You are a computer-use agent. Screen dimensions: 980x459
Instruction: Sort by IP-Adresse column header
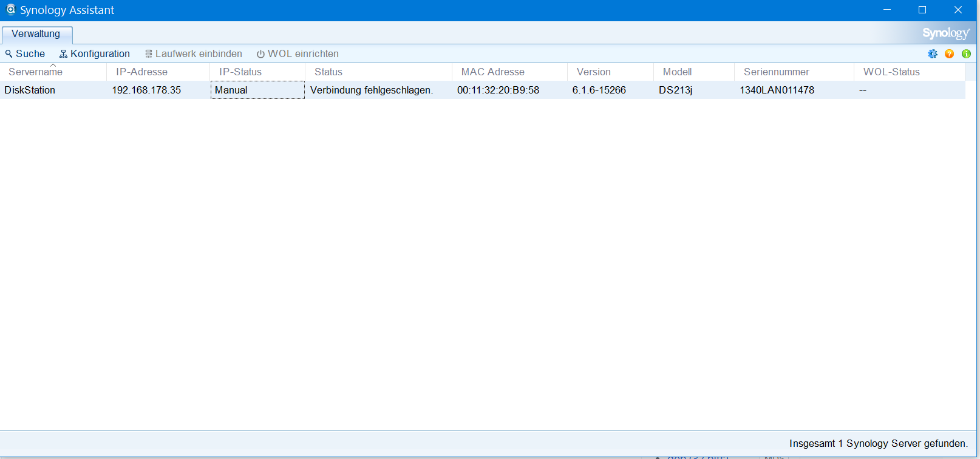point(158,72)
